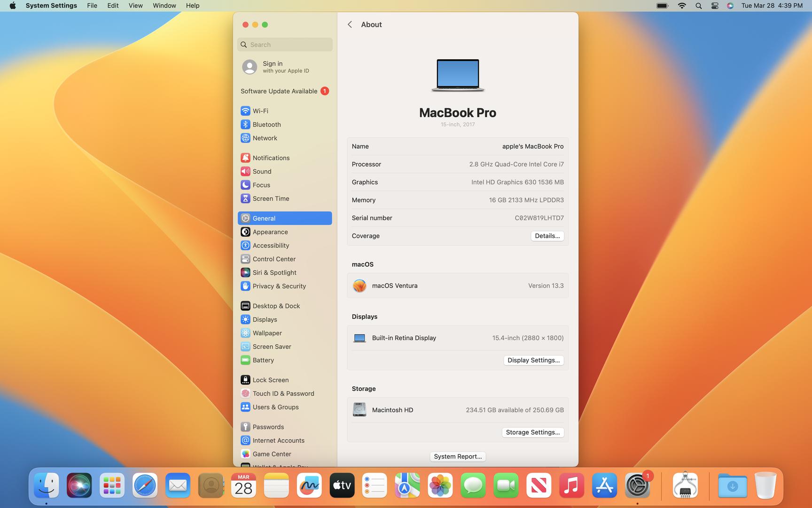812x508 pixels.
Task: Open Passwords settings
Action: pyautogui.click(x=285, y=427)
